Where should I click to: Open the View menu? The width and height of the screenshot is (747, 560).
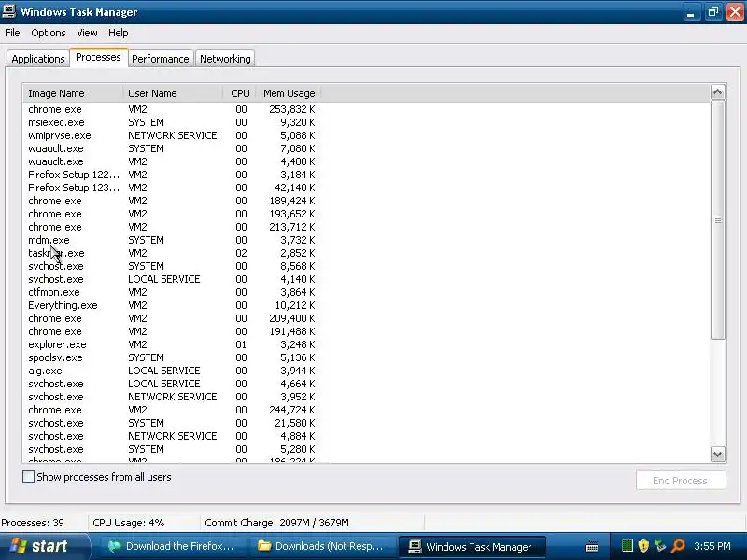[87, 33]
